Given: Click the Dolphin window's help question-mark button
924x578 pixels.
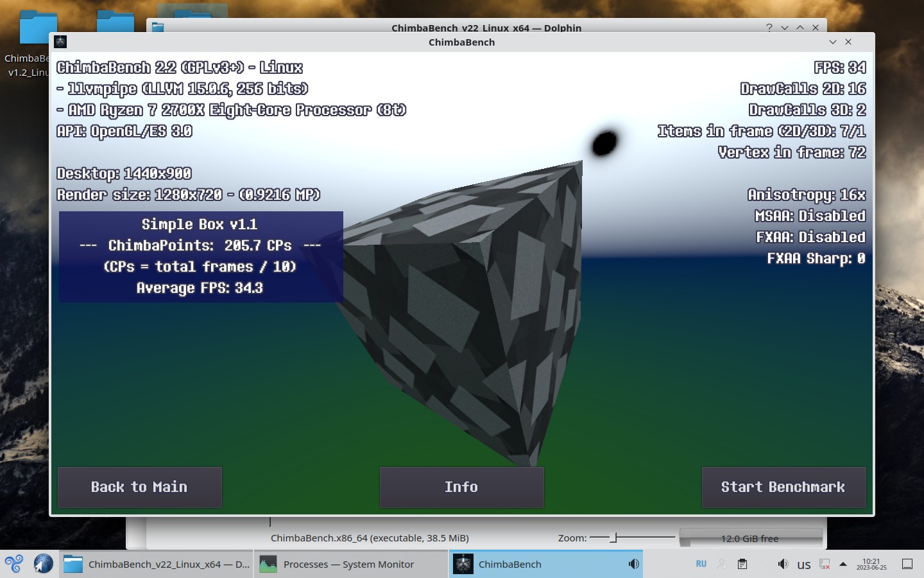Looking at the screenshot, I should pyautogui.click(x=769, y=28).
